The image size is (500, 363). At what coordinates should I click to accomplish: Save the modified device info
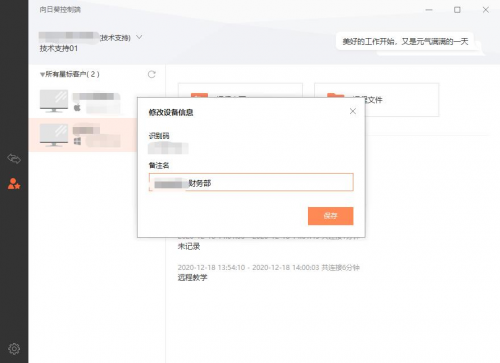[x=330, y=216]
